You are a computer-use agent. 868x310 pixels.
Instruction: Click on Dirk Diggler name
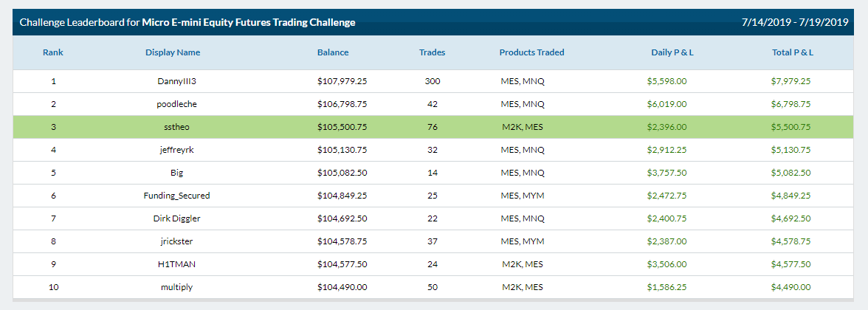[x=177, y=218]
